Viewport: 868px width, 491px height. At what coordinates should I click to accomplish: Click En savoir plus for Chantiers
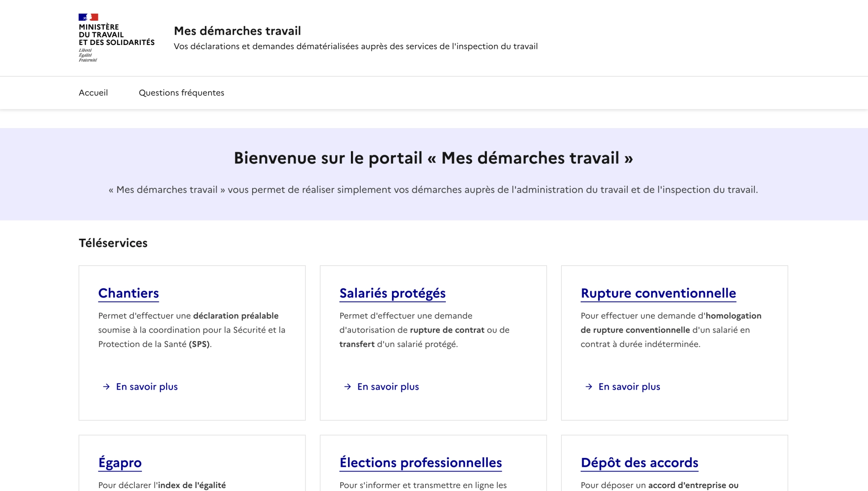[147, 387]
